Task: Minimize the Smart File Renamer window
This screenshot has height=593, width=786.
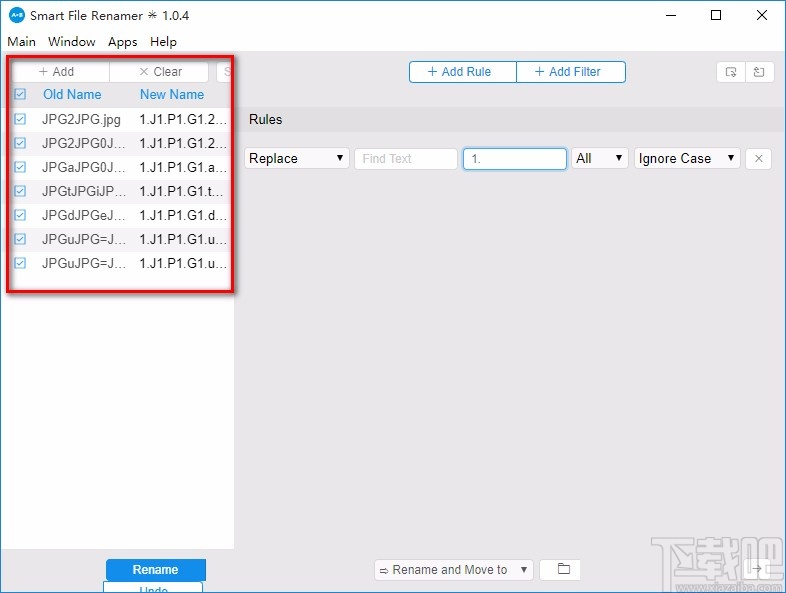Action: [671, 16]
